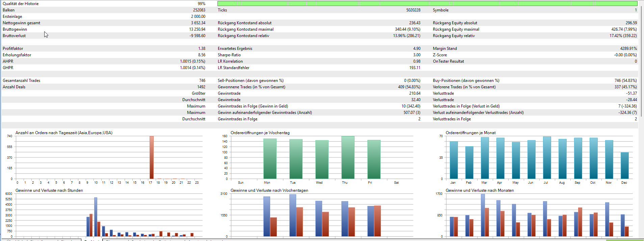Click the green history quality bar
This screenshot has width=644, height=241.
(427, 4)
